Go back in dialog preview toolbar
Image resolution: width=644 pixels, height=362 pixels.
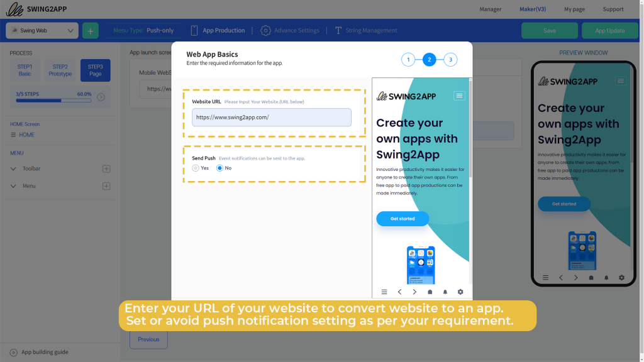tap(399, 292)
